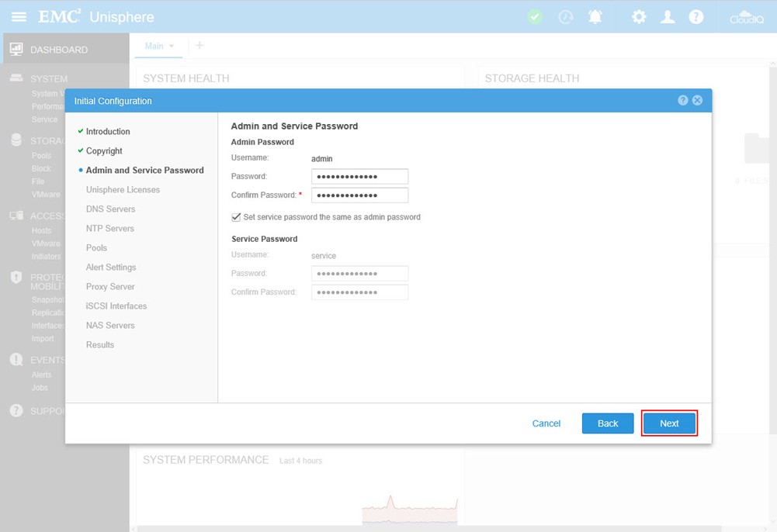Select the Pools wizard step
This screenshot has height=532, width=777.
(96, 247)
